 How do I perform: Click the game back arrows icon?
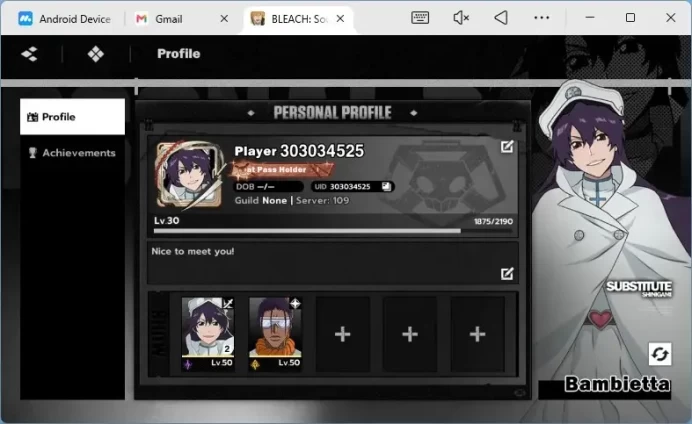(x=30, y=54)
